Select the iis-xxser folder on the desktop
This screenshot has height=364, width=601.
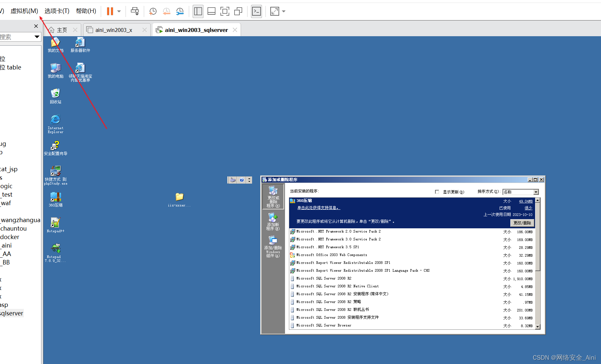(179, 200)
